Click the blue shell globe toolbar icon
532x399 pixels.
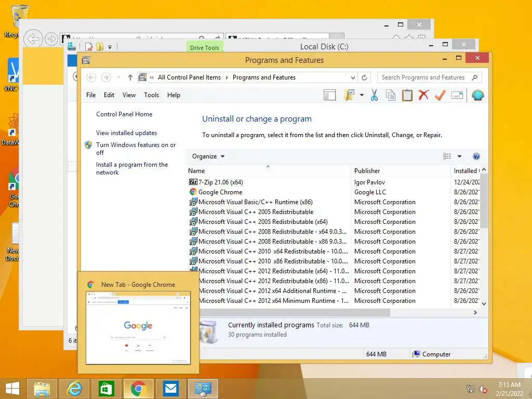[478, 96]
